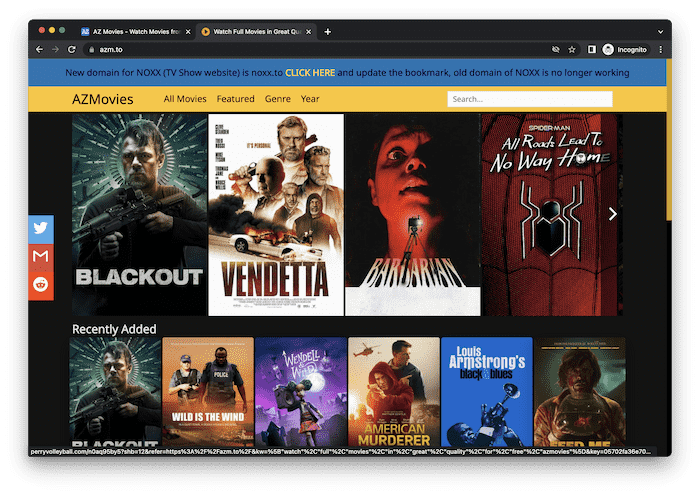This screenshot has width=700, height=494.
Task: Click the lock icon next to azm.to
Action: pyautogui.click(x=92, y=50)
